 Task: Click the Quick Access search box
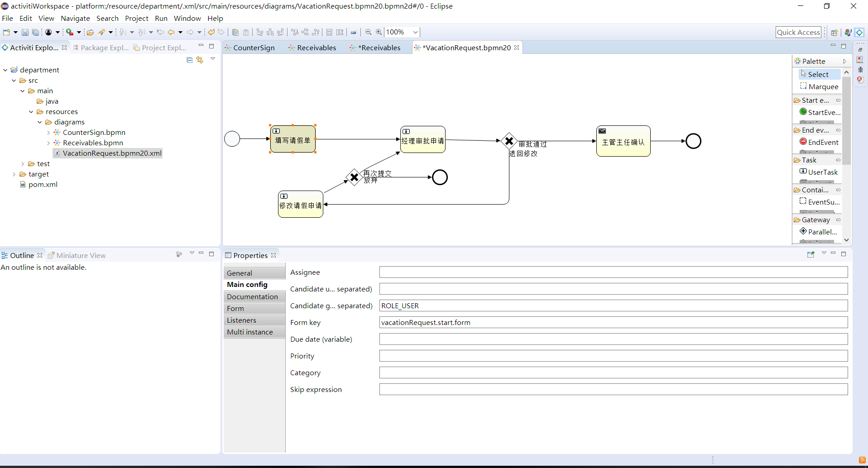coord(798,32)
